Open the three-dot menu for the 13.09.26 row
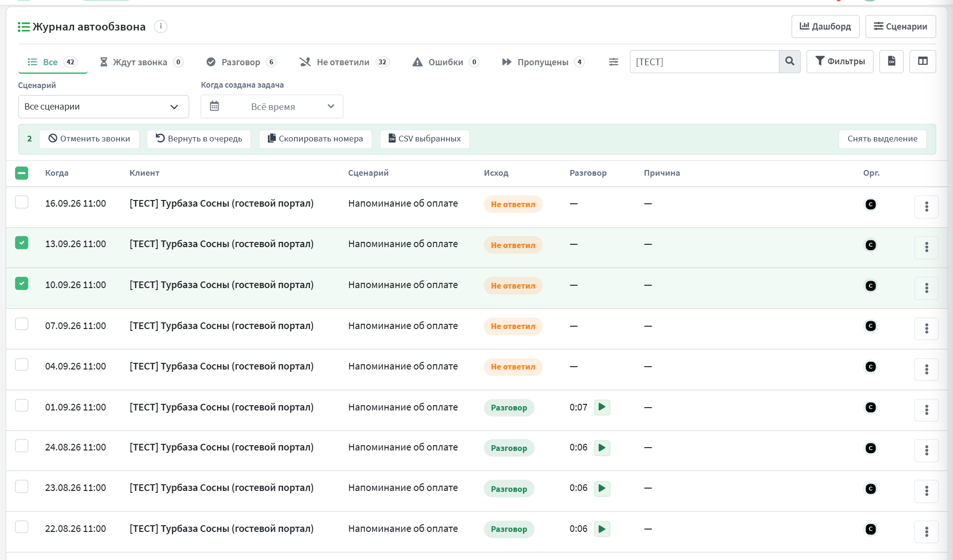Image resolution: width=953 pixels, height=560 pixels. (926, 247)
